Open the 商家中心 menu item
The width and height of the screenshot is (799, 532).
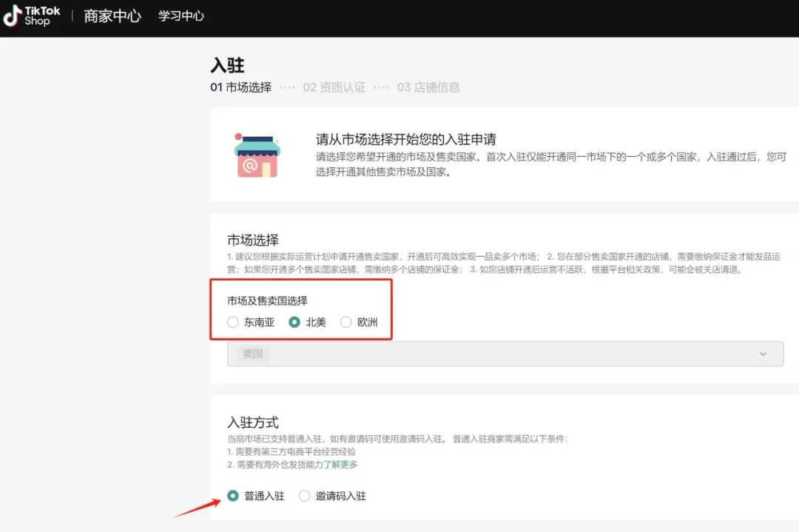(112, 16)
